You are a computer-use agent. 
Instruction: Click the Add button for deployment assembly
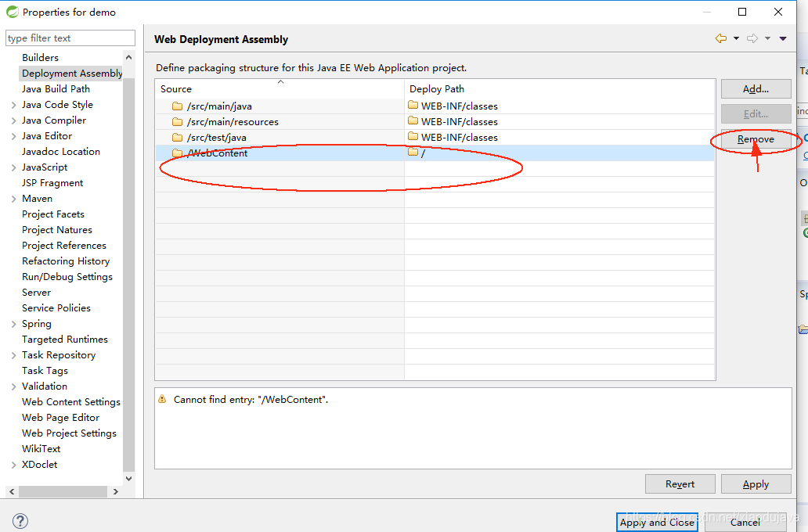coord(755,88)
